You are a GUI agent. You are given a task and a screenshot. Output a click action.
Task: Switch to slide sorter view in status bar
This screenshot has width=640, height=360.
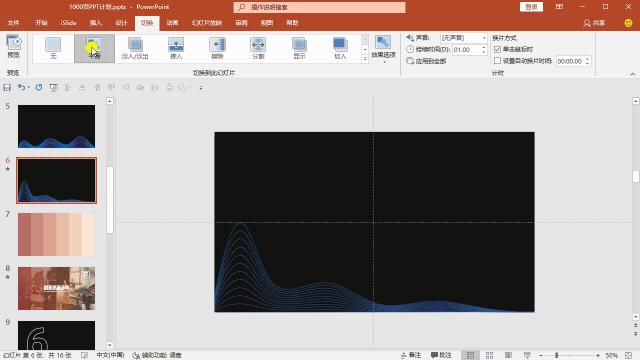point(489,356)
